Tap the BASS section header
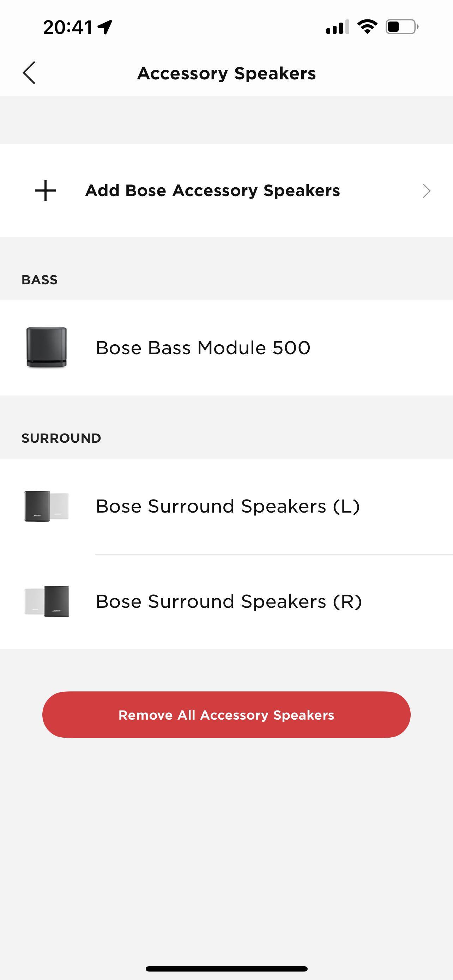Image resolution: width=453 pixels, height=980 pixels. click(x=40, y=280)
